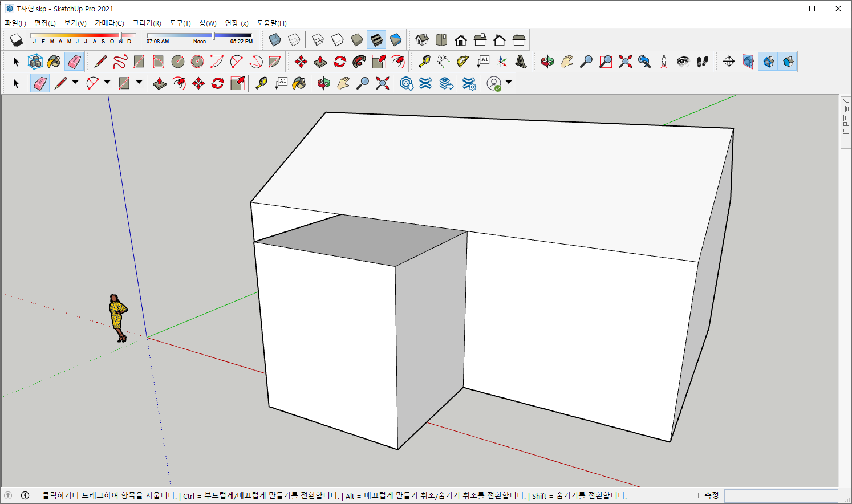Image resolution: width=852 pixels, height=504 pixels.
Task: Switch to Wireframe face style
Action: pos(318,40)
